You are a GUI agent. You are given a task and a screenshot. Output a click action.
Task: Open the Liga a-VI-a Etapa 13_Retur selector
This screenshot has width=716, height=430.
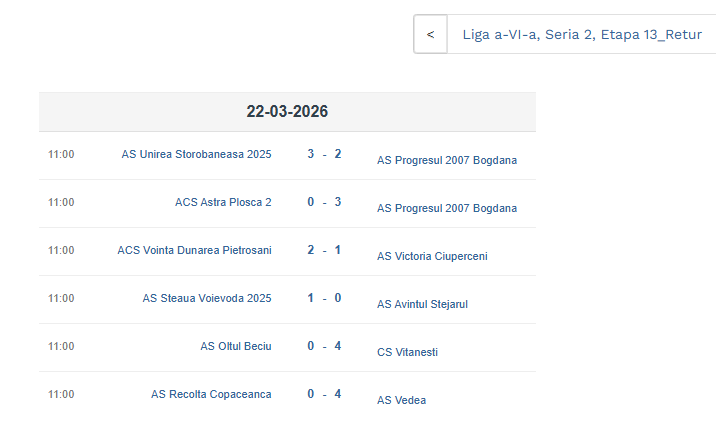[x=581, y=34]
